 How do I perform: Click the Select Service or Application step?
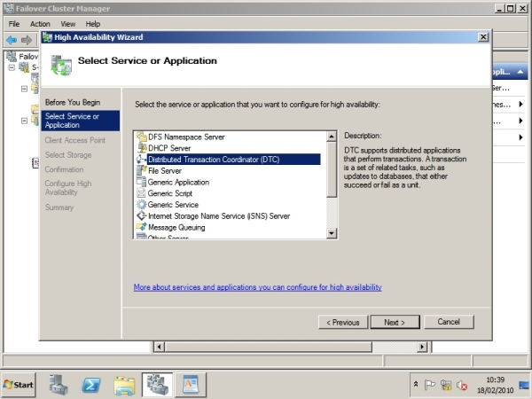tap(81, 121)
